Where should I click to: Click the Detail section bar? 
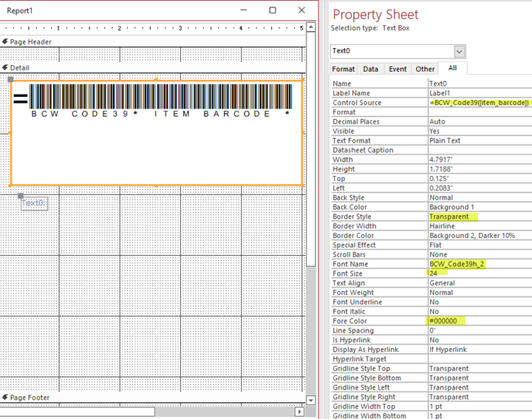(x=153, y=67)
